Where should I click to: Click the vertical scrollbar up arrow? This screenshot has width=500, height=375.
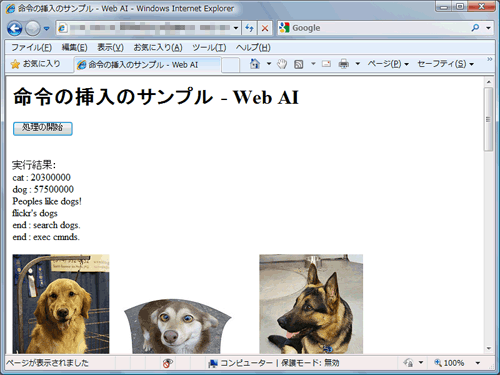(x=489, y=82)
